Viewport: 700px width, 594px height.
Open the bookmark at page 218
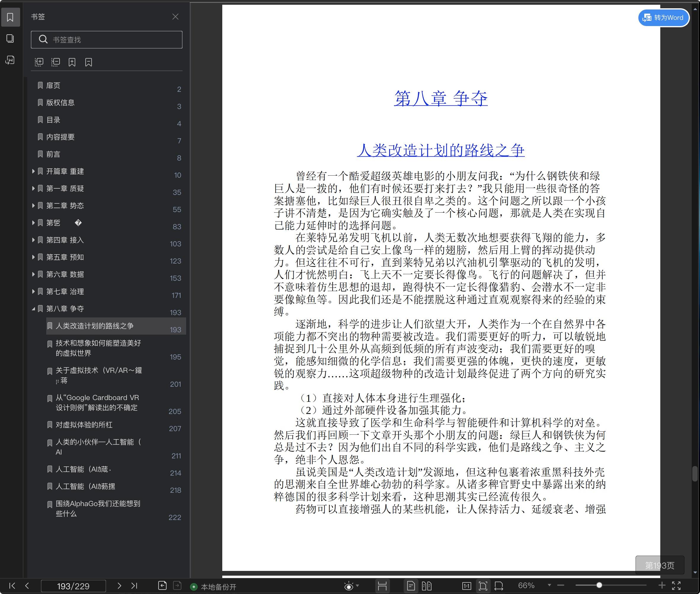[86, 487]
